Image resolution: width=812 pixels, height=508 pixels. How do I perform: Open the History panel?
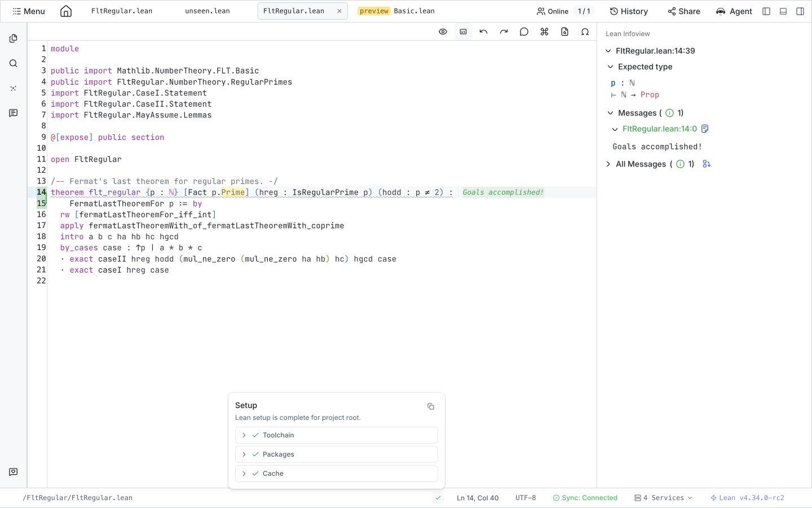pos(629,11)
